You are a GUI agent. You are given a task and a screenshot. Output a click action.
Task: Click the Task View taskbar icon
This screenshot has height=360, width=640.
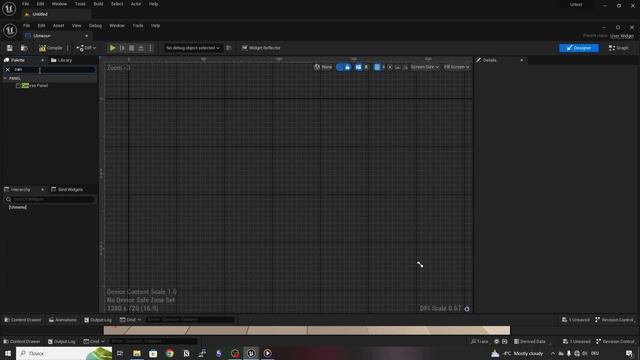tap(120, 353)
